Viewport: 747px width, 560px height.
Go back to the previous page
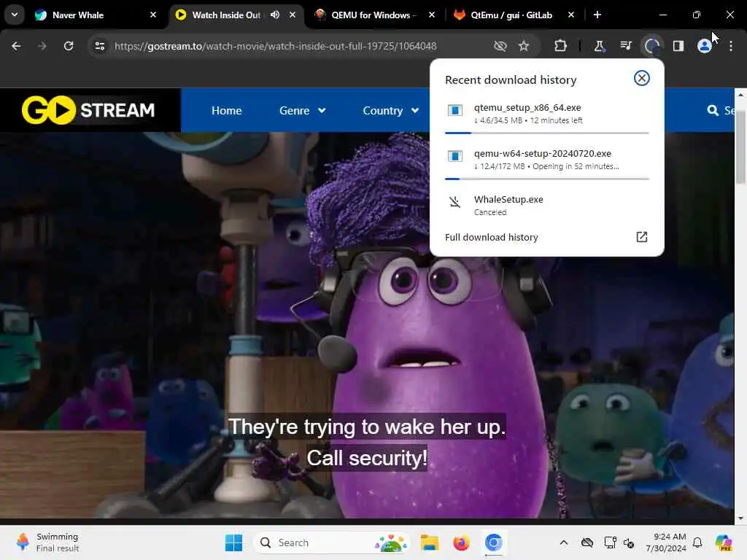[16, 46]
